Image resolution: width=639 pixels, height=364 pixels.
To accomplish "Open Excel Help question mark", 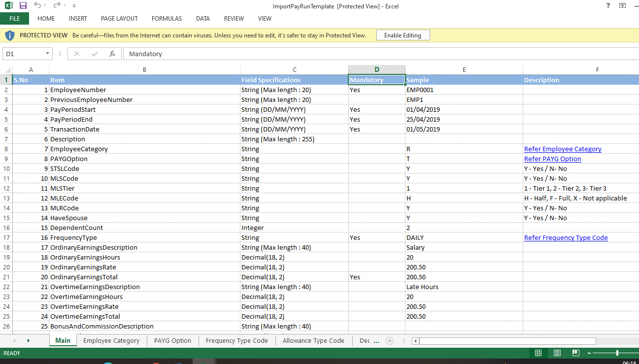I will (608, 6).
